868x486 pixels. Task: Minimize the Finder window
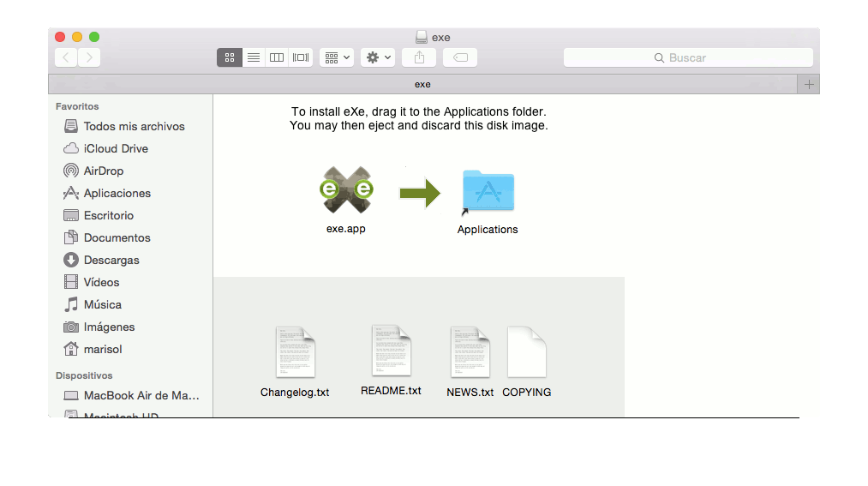[x=77, y=37]
